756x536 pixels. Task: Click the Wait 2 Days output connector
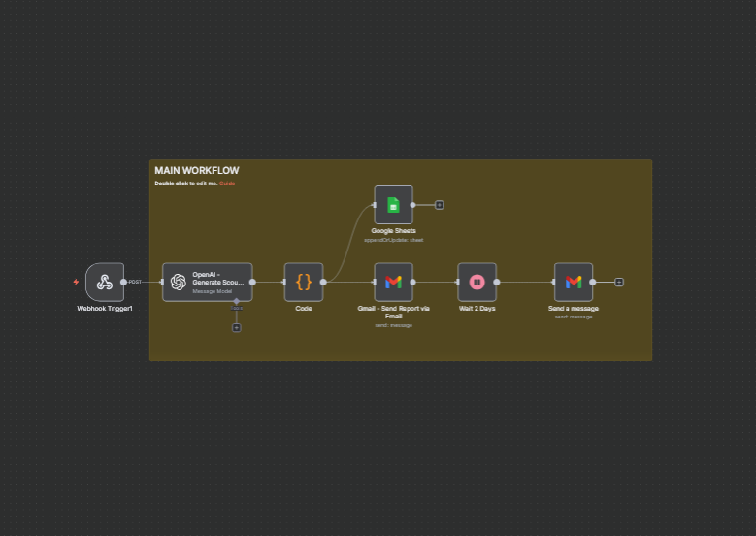[x=497, y=282]
